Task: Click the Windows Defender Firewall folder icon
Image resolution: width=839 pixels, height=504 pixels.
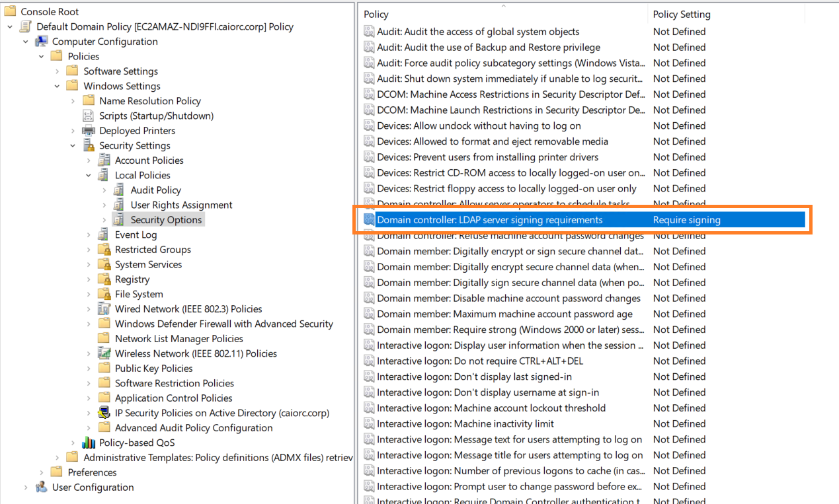Action: pyautogui.click(x=104, y=324)
